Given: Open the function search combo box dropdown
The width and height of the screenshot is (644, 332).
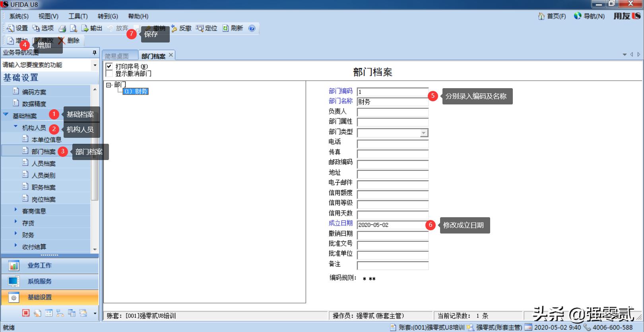Looking at the screenshot, I should click(95, 65).
